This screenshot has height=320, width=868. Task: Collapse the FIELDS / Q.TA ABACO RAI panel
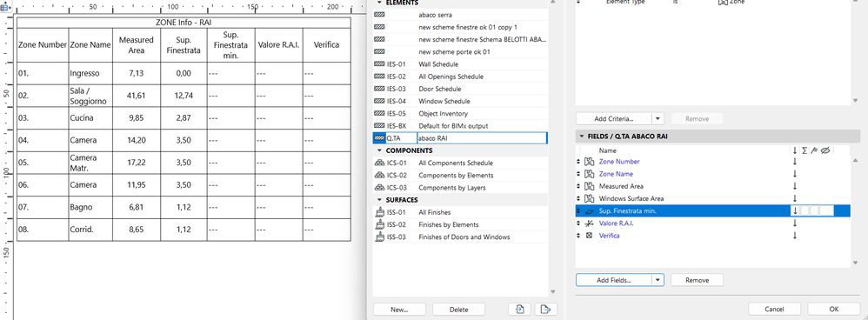[581, 137]
